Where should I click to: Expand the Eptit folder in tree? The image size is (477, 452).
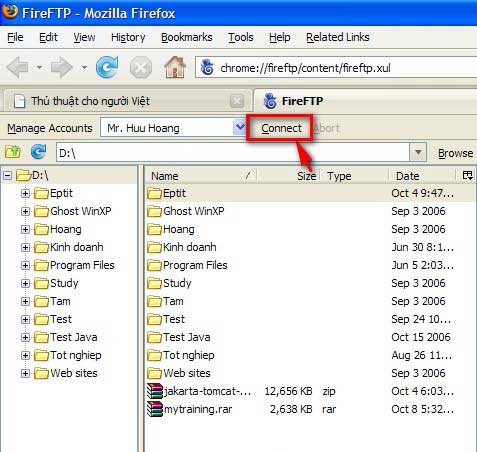click(x=25, y=193)
